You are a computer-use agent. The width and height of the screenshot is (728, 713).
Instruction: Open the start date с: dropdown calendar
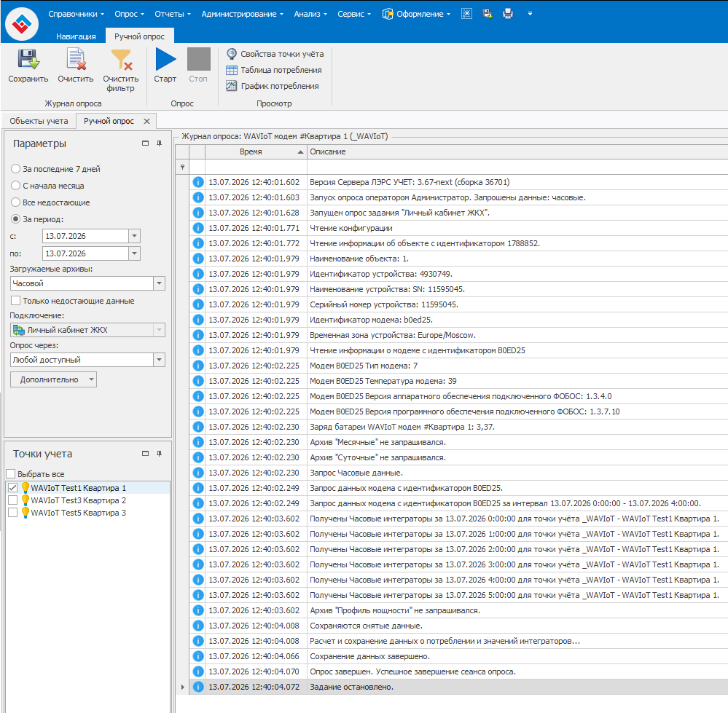134,236
